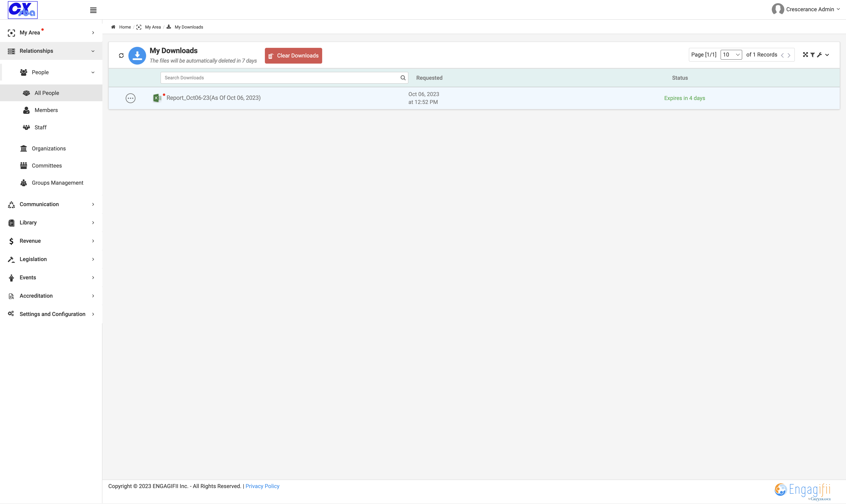Click the wrench settings icon
This screenshot has width=846, height=504.
coord(819,55)
